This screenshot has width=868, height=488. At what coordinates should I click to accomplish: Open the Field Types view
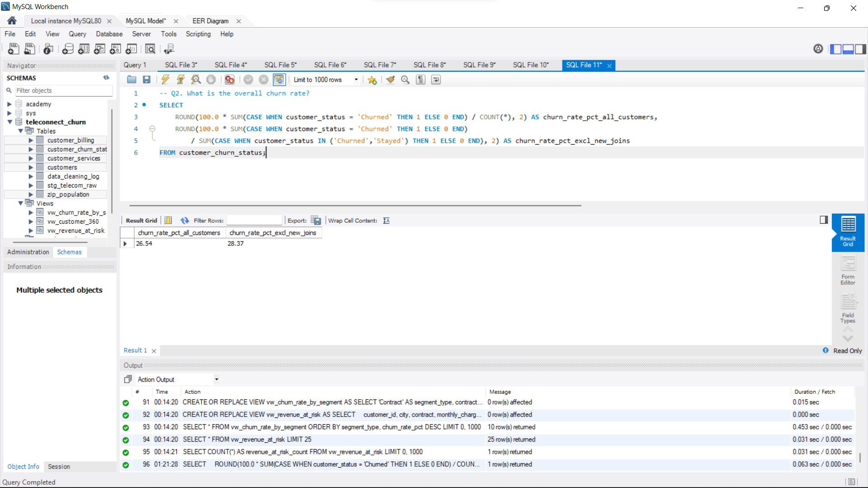click(848, 309)
